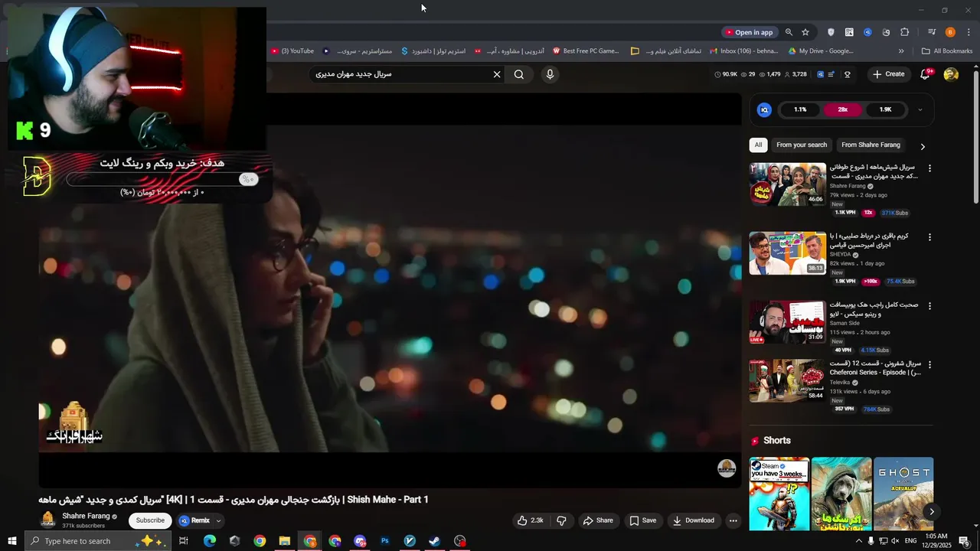Select From Shahre Farang chip
The image size is (980, 551).
coord(871,145)
